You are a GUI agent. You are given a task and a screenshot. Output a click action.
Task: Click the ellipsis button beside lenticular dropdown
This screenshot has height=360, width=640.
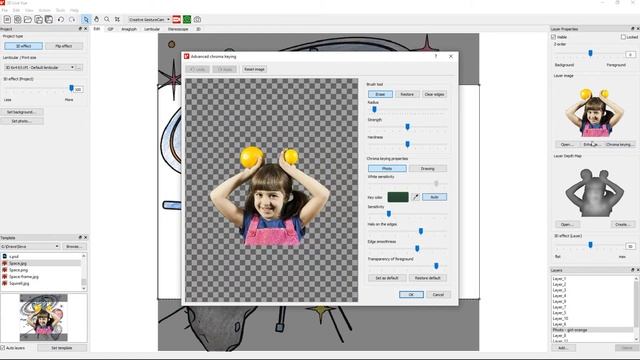[79, 67]
